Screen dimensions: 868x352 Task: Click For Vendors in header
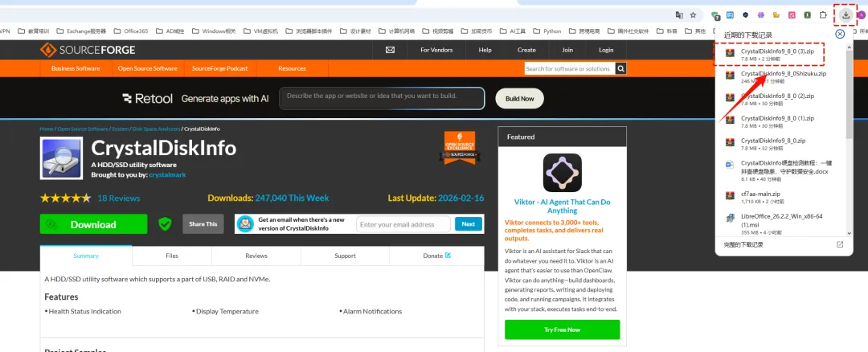pyautogui.click(x=436, y=50)
